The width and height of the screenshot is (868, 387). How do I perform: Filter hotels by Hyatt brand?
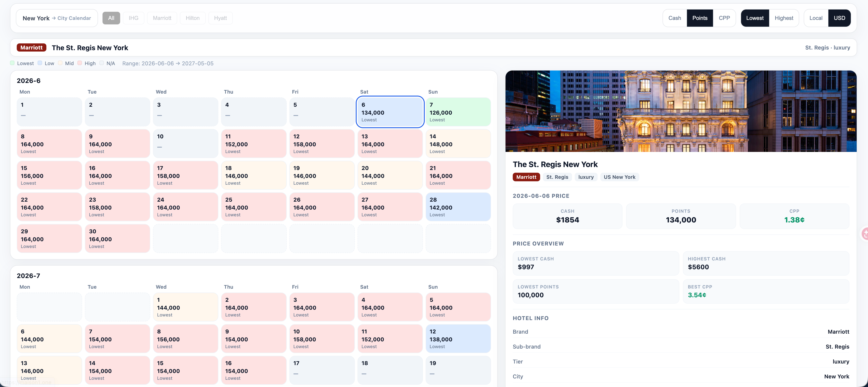click(220, 18)
